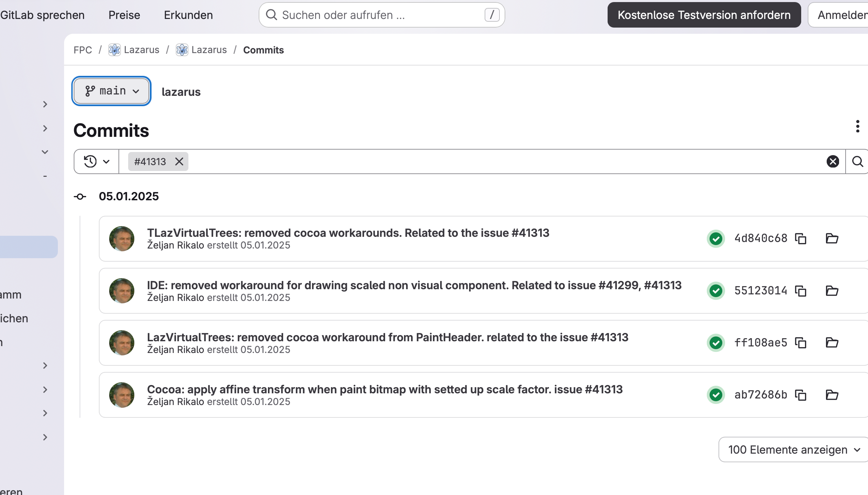Image resolution: width=868 pixels, height=495 pixels.
Task: Open avatar on the Cocoa affine commit
Action: tap(122, 395)
